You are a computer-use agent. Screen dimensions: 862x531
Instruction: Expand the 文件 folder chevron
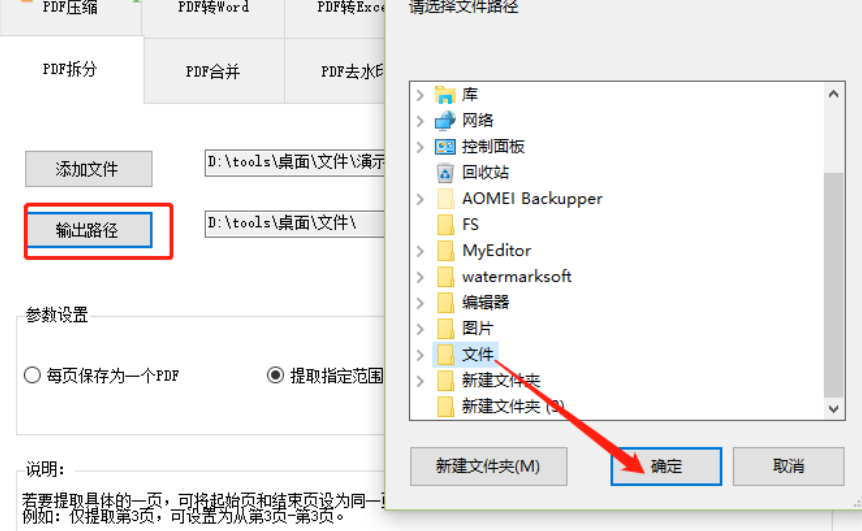coord(421,355)
